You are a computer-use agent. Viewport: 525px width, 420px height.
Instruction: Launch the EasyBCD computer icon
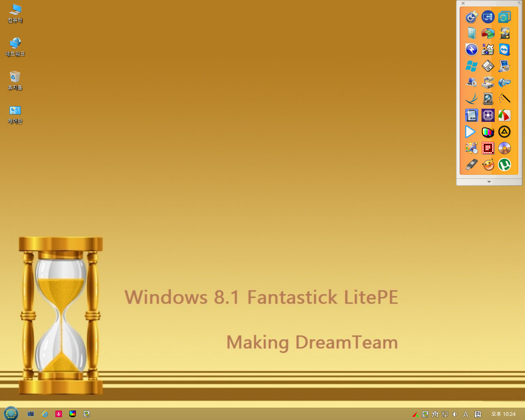[x=504, y=66]
